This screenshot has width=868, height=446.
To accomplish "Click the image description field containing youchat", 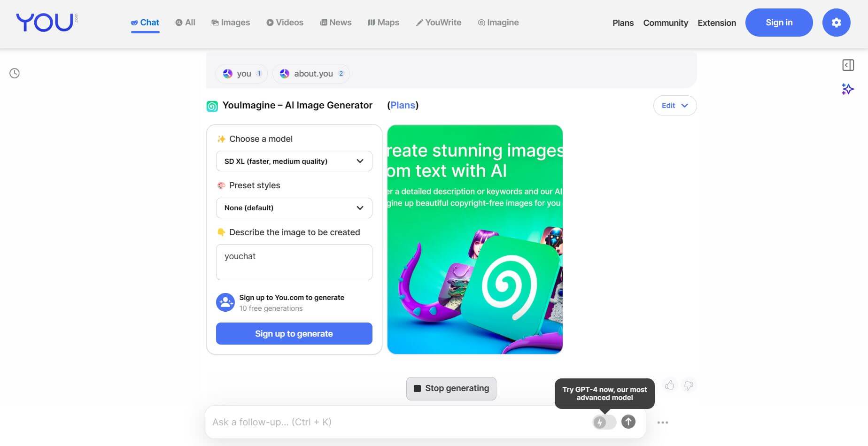I will tap(294, 262).
